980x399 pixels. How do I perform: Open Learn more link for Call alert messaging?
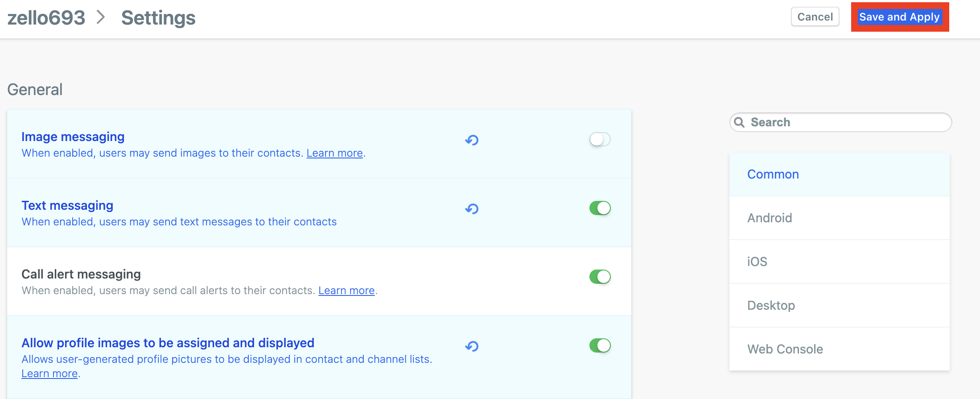click(x=346, y=291)
